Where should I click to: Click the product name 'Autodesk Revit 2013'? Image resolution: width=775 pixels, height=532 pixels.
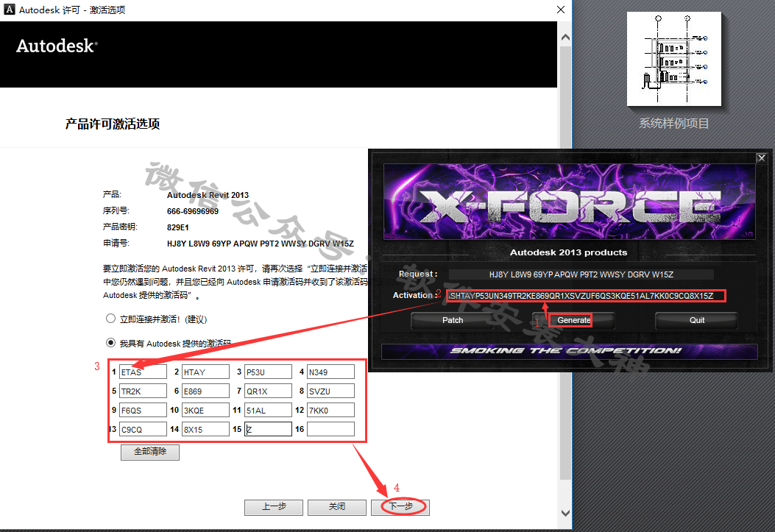click(x=208, y=195)
